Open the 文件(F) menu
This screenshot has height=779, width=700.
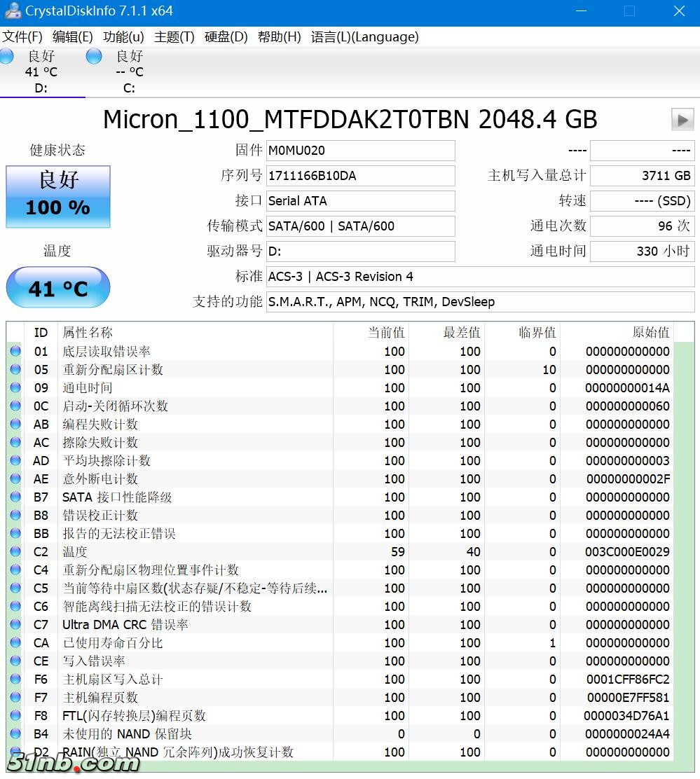22,37
